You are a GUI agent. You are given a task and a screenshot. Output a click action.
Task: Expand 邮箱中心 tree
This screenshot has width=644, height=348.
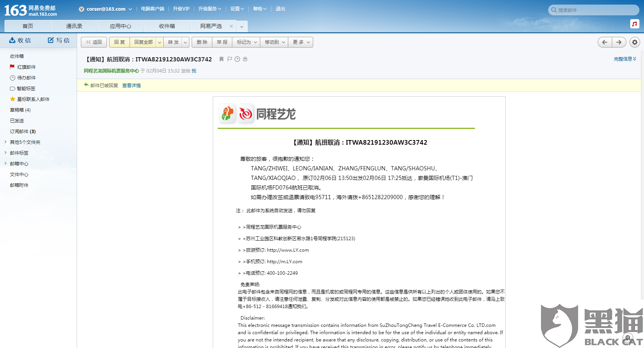point(5,163)
